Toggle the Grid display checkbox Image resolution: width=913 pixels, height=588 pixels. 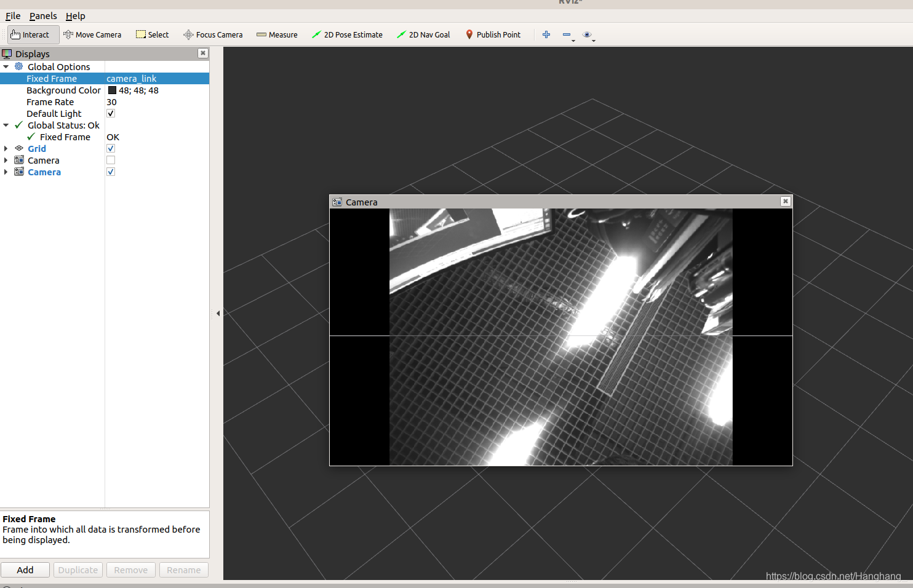click(111, 148)
